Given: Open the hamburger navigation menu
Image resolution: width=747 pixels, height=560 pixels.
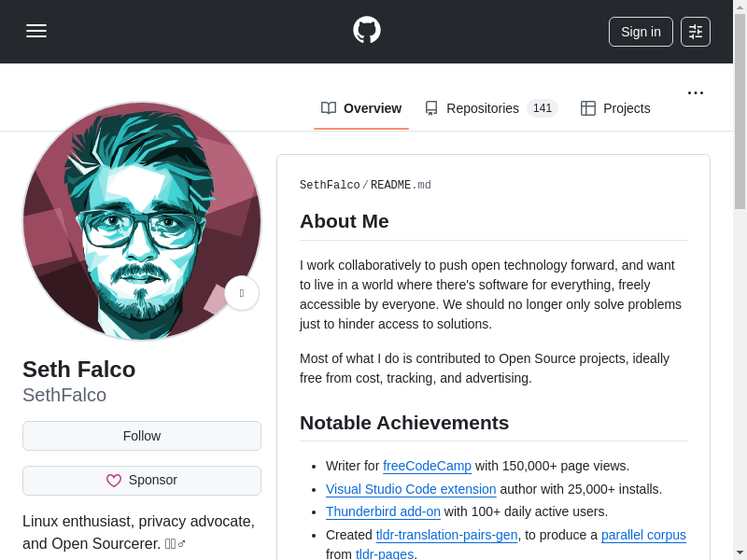Looking at the screenshot, I should pos(36,31).
